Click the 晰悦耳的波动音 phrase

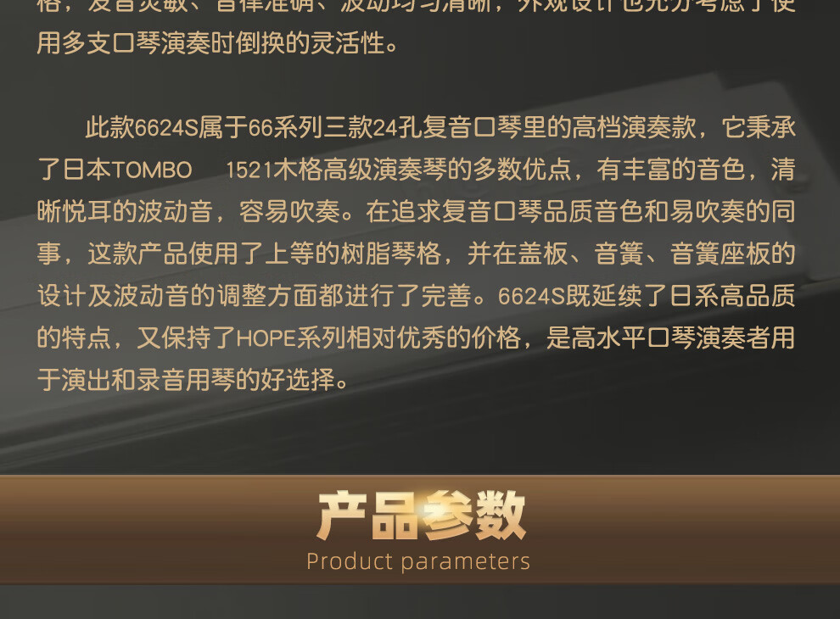pyautogui.click(x=125, y=212)
